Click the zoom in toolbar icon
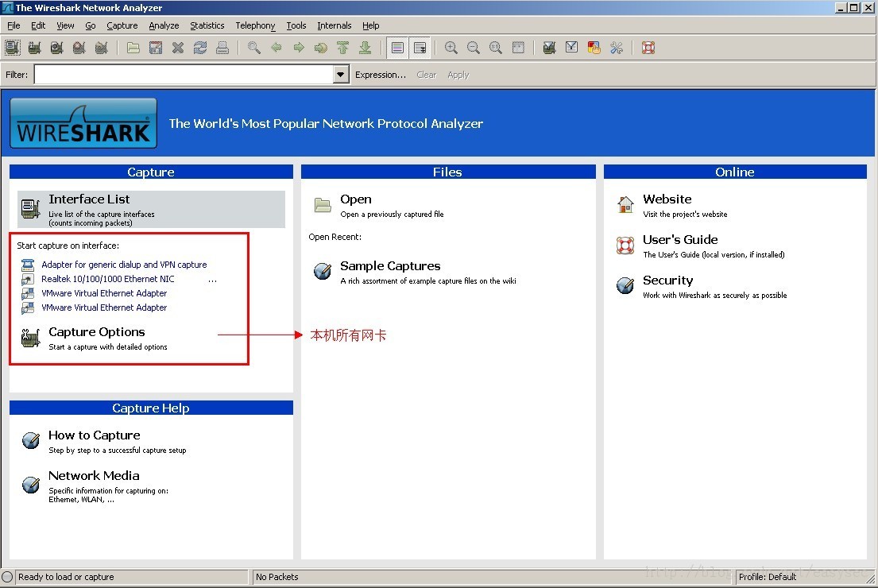Screen dimensions: 878x588 click(x=451, y=48)
